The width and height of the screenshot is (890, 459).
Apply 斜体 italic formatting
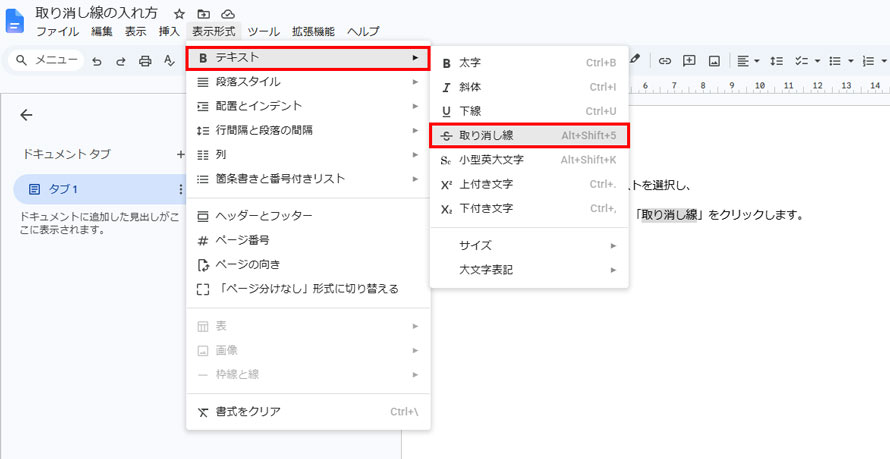coord(529,87)
